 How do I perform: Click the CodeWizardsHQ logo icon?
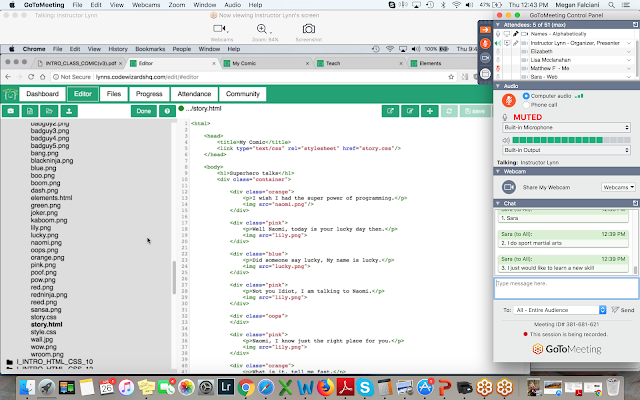10,94
